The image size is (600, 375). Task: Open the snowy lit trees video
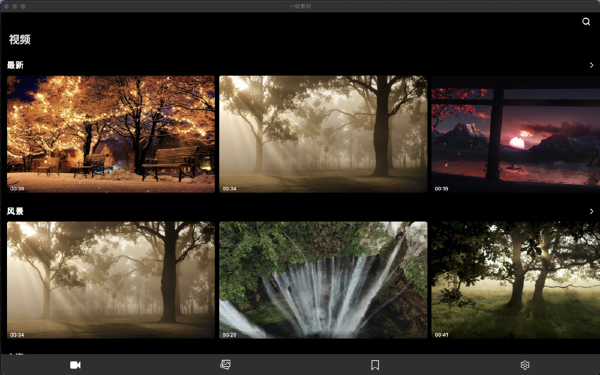click(111, 134)
